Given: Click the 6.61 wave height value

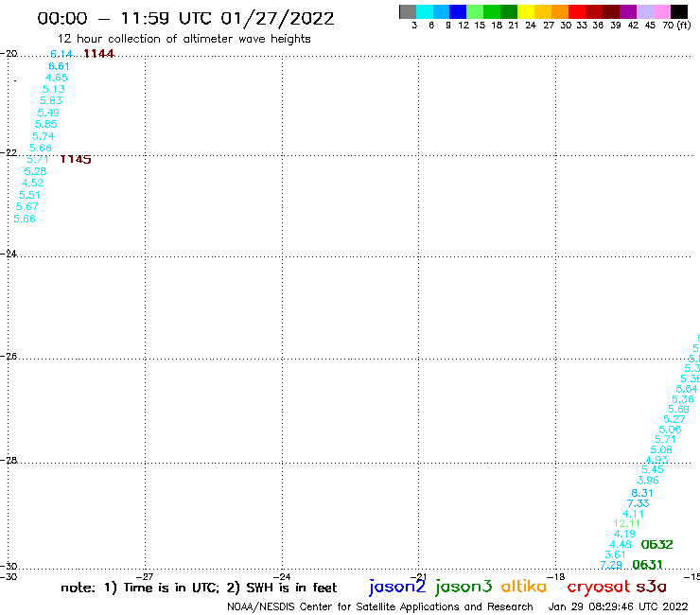Looking at the screenshot, I should tap(59, 66).
